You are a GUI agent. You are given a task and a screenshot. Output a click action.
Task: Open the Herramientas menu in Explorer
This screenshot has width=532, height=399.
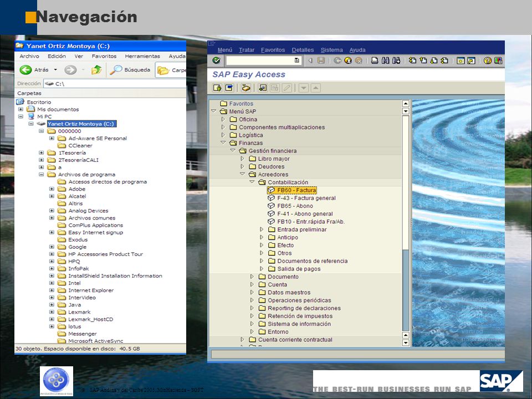(142, 56)
